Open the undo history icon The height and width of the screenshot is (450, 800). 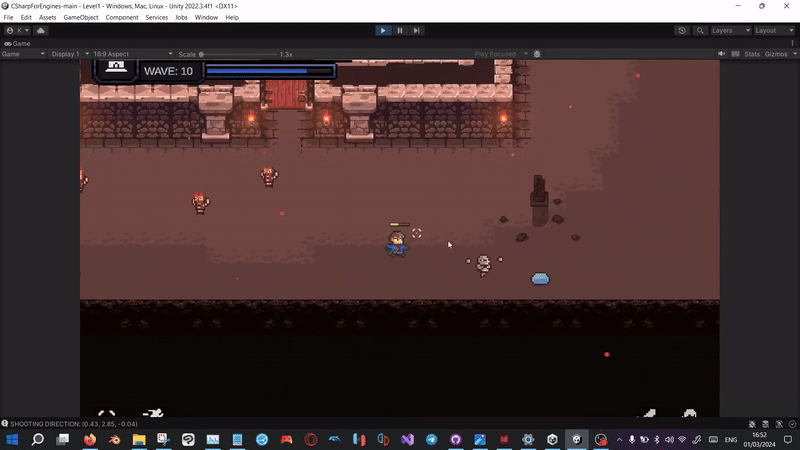click(682, 31)
